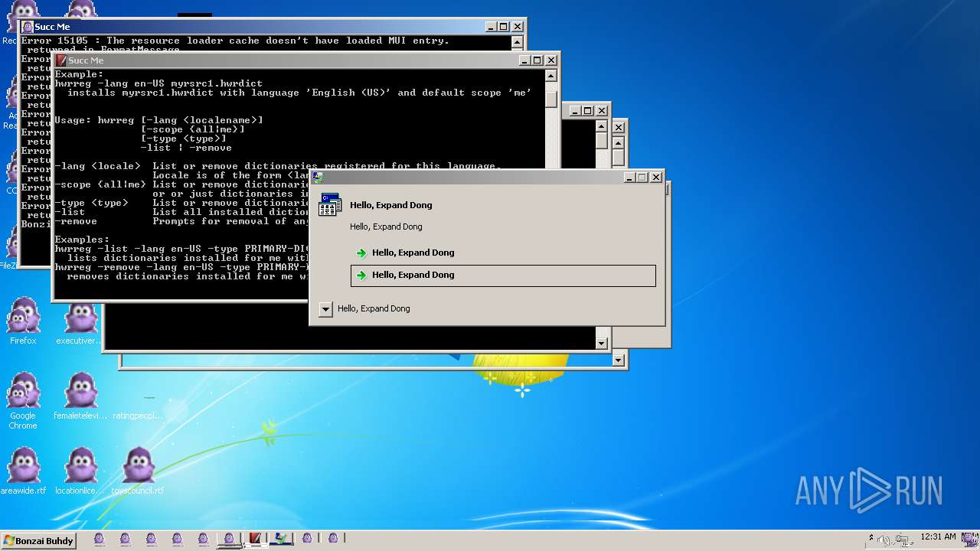980x551 pixels.
Task: Click the Bonzi icon beside the clock
Action: (x=969, y=540)
